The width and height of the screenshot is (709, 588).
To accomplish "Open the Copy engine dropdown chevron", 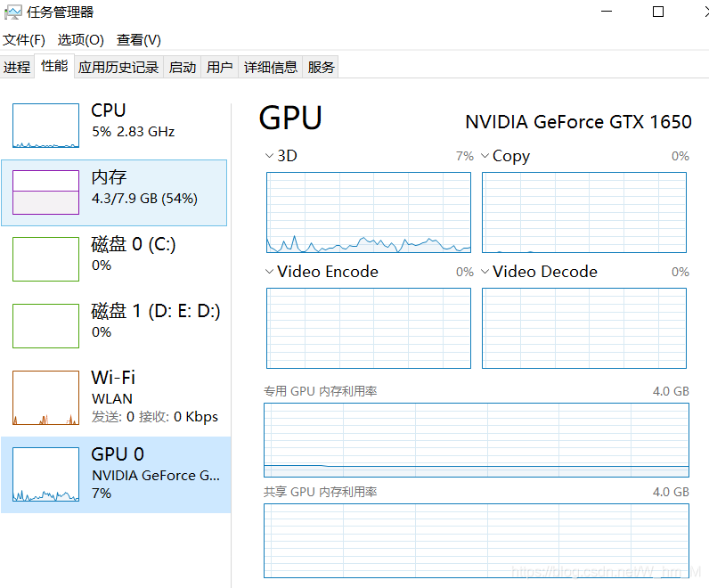I will [x=485, y=156].
